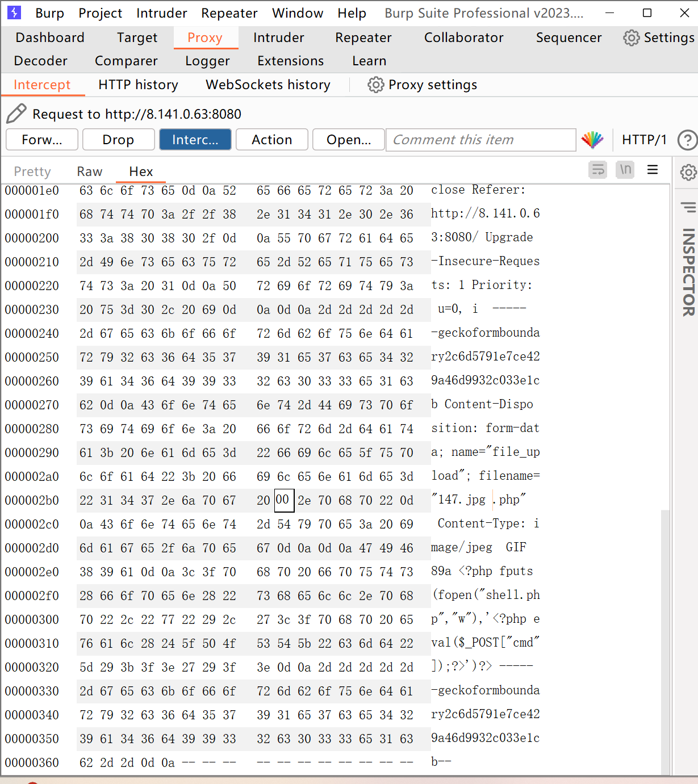Open the Decoder tab
This screenshot has height=784, width=698.
[x=40, y=61]
